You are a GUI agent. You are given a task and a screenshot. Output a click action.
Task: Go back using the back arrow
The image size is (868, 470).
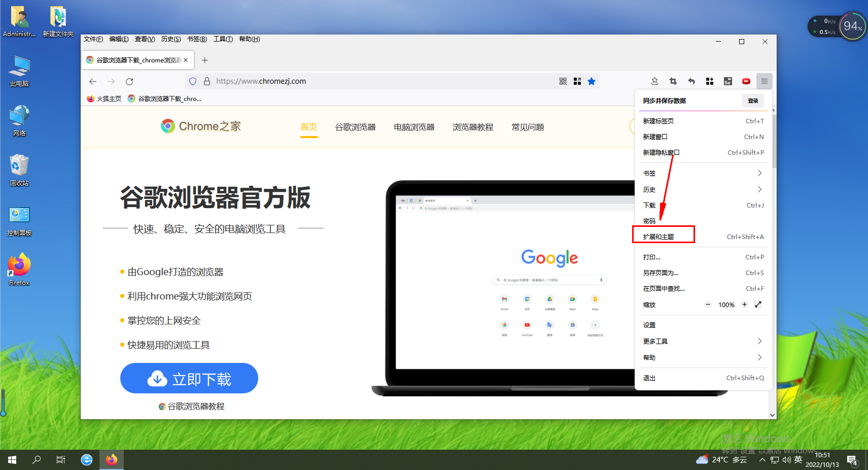(x=93, y=81)
